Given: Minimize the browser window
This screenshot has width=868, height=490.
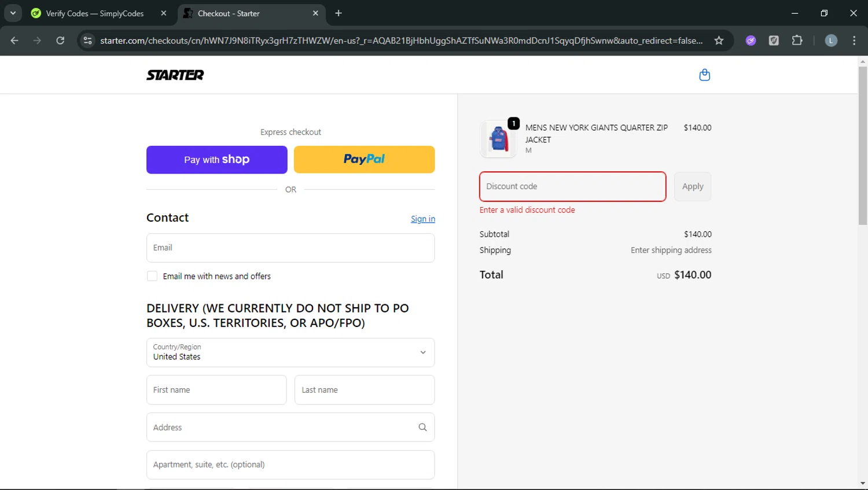Looking at the screenshot, I should point(795,13).
